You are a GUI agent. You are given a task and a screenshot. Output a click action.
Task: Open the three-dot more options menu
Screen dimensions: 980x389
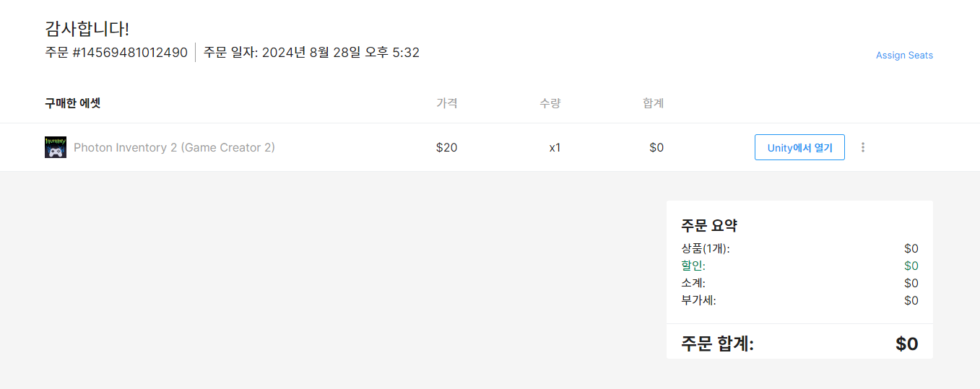[x=863, y=147]
